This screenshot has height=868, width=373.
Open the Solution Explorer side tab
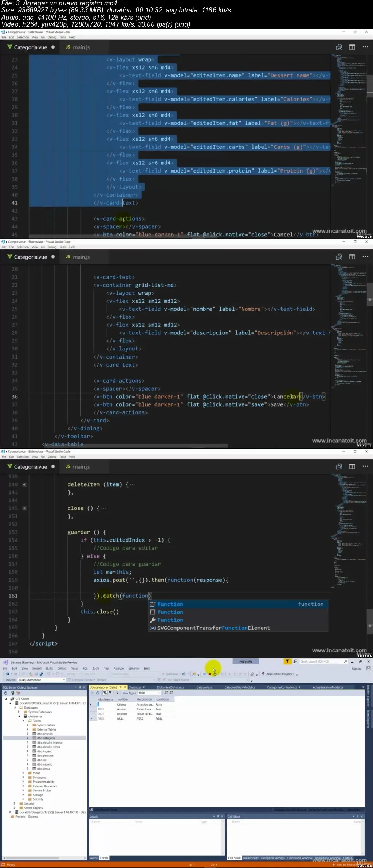368,695
